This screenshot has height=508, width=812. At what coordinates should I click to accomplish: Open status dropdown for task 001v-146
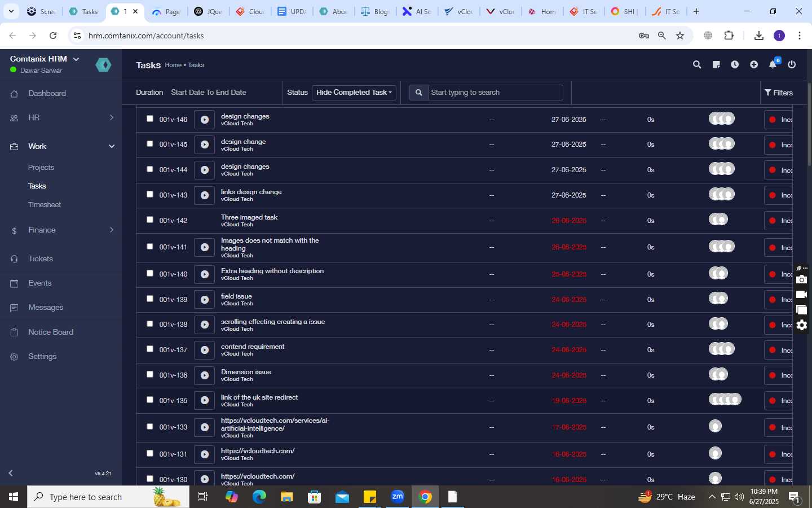pos(778,120)
